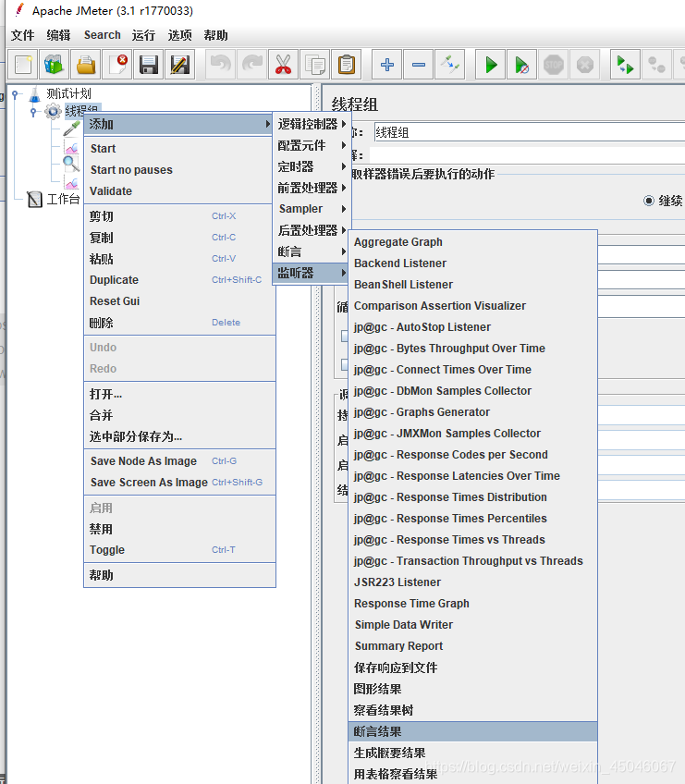Select the 线程组 gear icon in tree
The height and width of the screenshot is (784, 685).
(53, 111)
